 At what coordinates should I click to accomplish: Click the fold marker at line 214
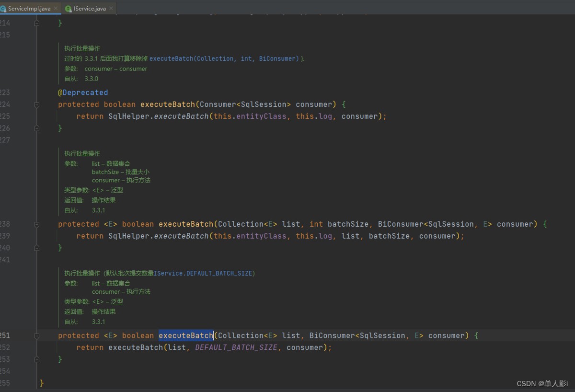pos(37,23)
